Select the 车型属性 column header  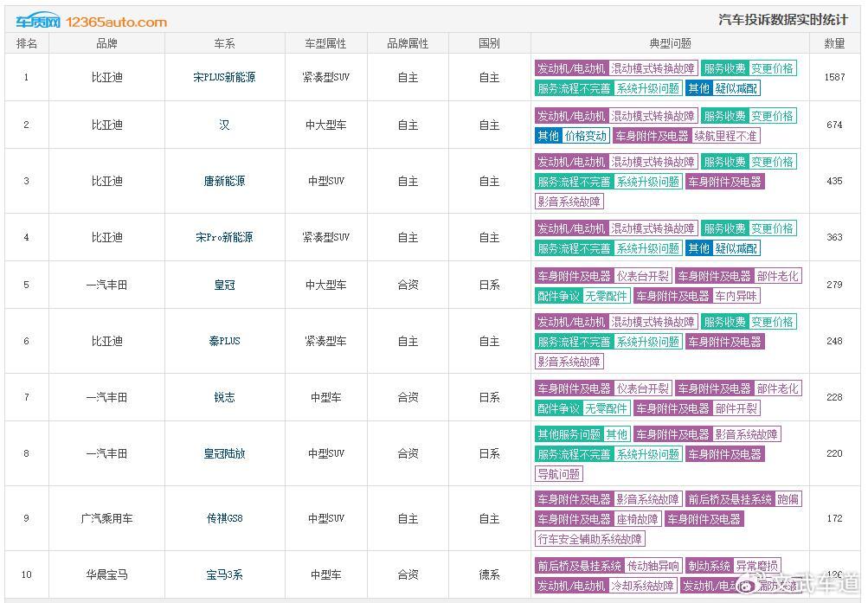click(x=326, y=43)
